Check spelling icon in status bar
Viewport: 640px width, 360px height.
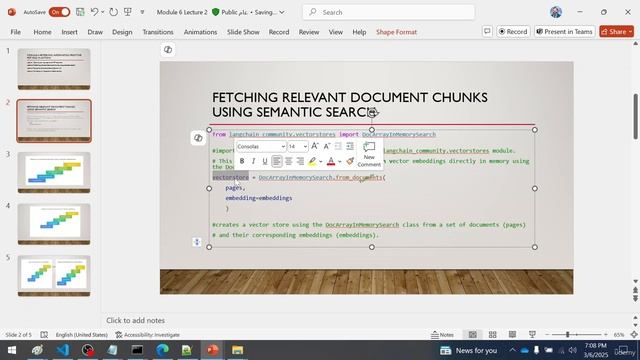point(44,335)
